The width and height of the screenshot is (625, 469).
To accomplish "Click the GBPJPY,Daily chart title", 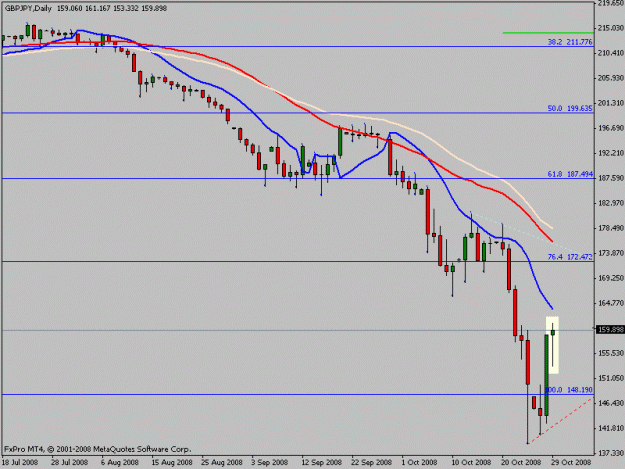I will click(x=28, y=8).
